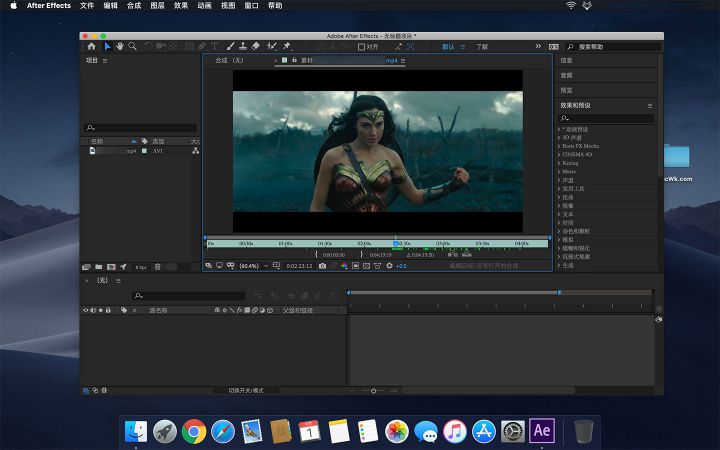Toggle the footage tab lock icon
Image resolution: width=720 pixels, height=450 pixels.
coord(294,60)
